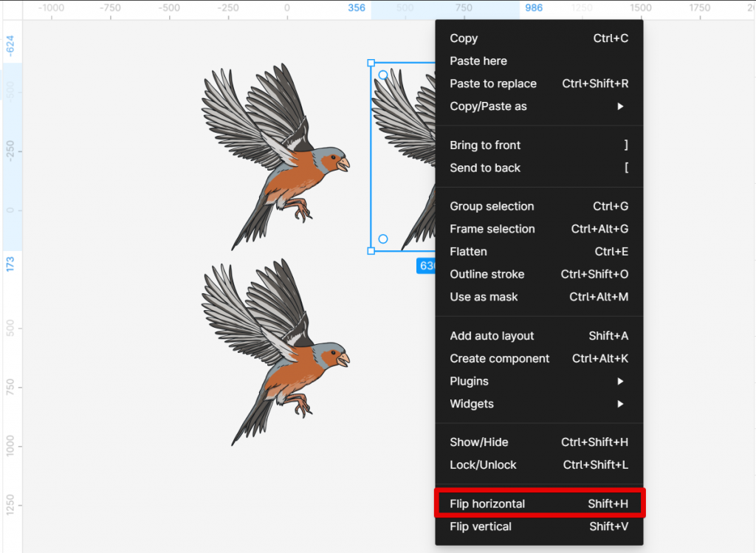This screenshot has height=553, width=756.
Task: Open the Widgets submenu
Action: pos(472,404)
